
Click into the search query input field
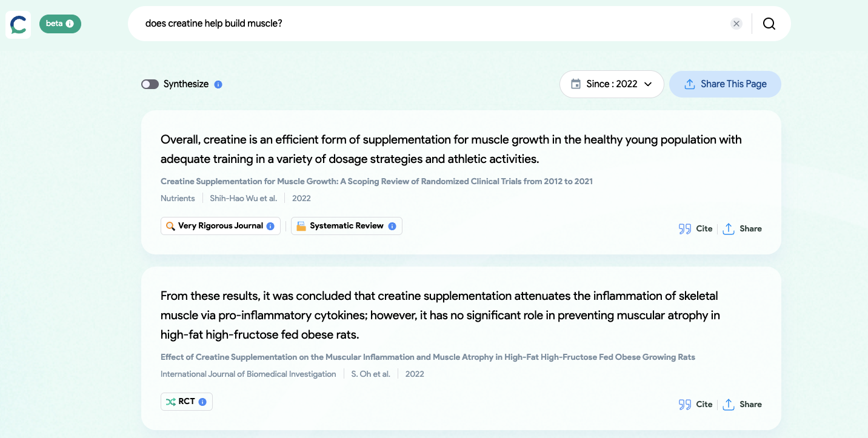point(424,24)
